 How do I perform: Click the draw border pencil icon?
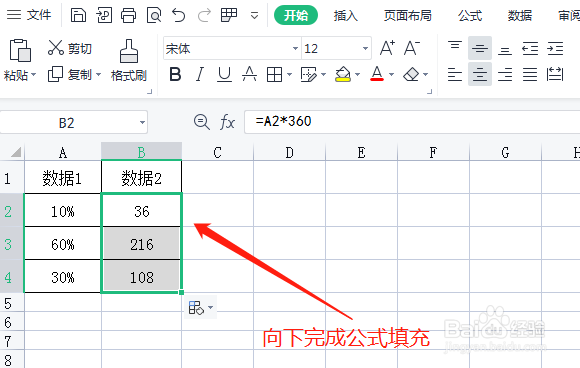pyautogui.click(x=309, y=75)
